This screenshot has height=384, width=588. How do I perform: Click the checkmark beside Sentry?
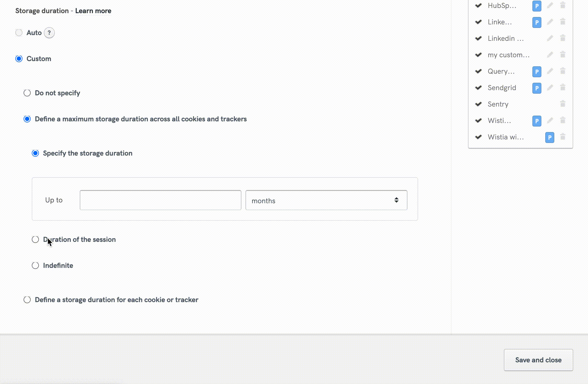coord(478,104)
